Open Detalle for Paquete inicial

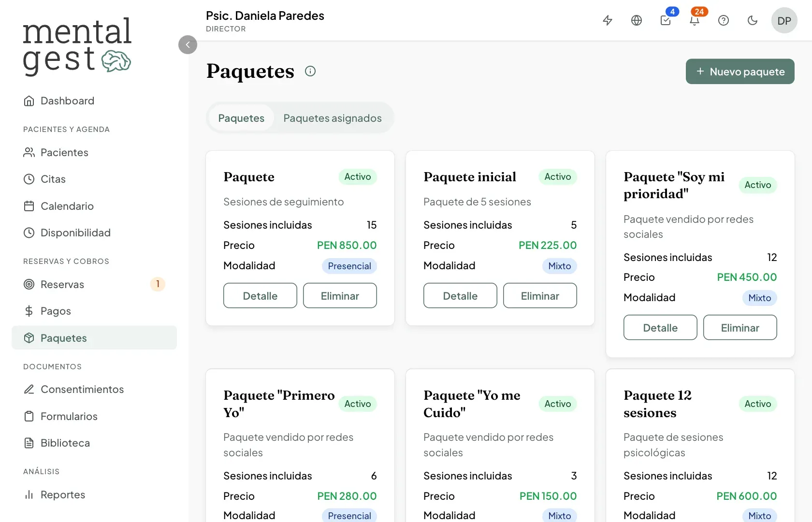click(x=460, y=296)
